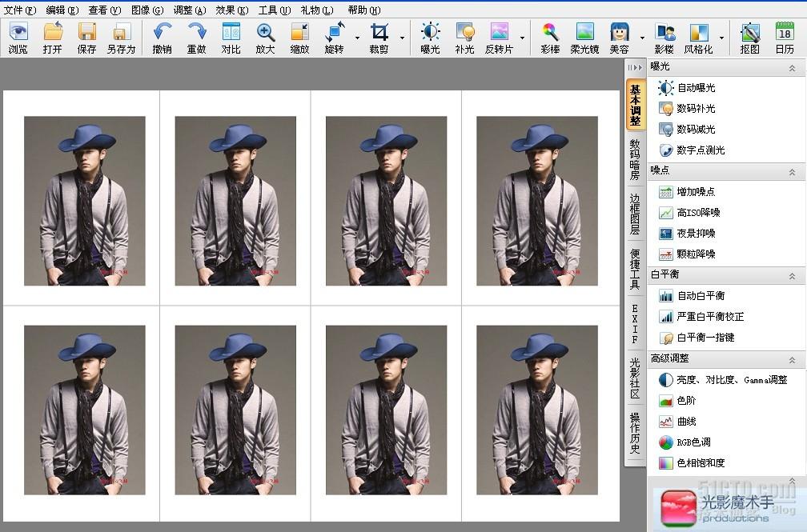Open the 调整 menu
This screenshot has width=807, height=532.
(190, 10)
